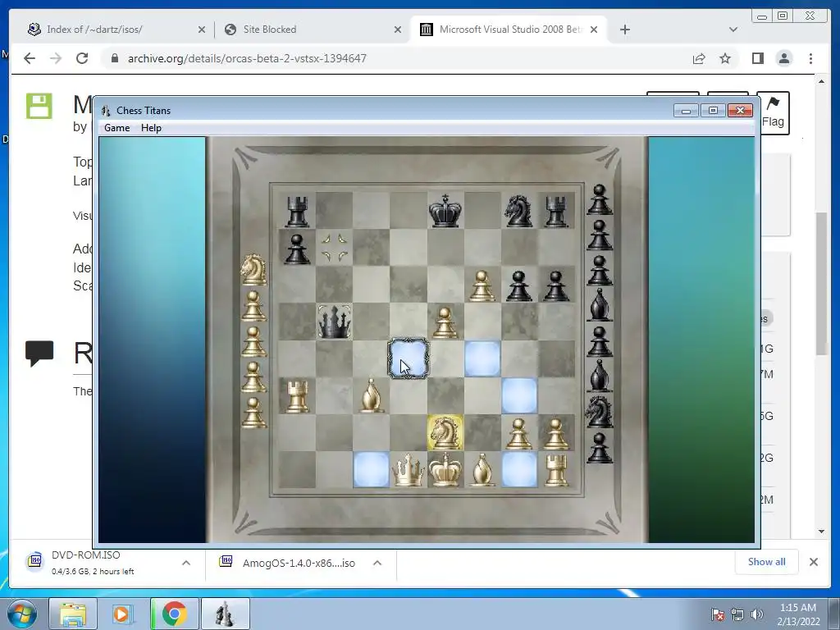This screenshot has height=630, width=840.
Task: Expand AmogOS ISO download options
Action: [x=377, y=563]
